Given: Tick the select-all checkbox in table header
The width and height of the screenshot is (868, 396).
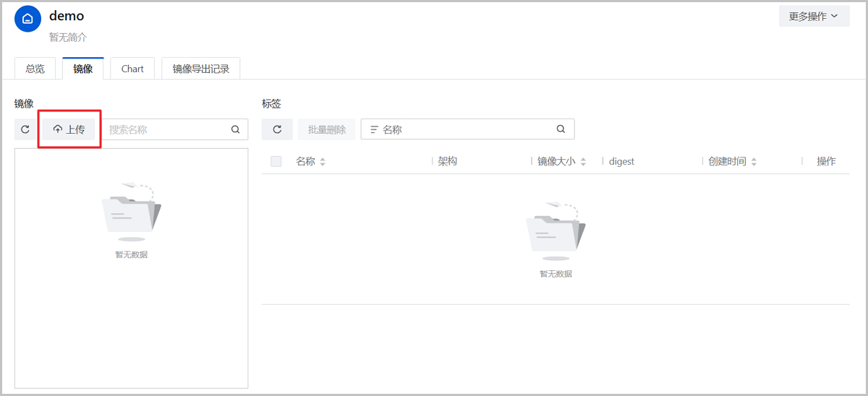Looking at the screenshot, I should click(x=276, y=161).
